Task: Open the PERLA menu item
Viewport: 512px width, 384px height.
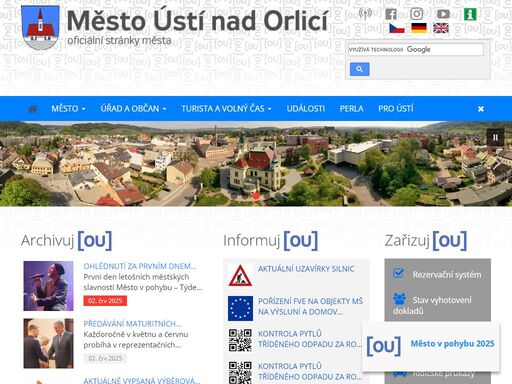Action: 351,109
